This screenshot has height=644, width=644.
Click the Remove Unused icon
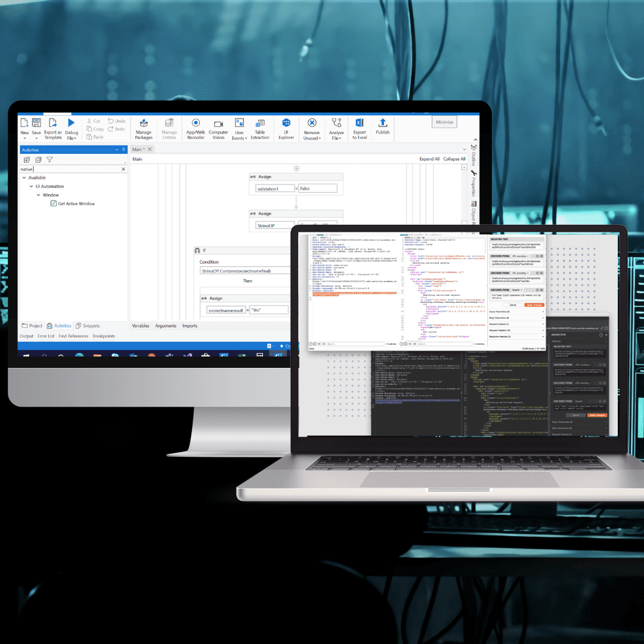(312, 123)
